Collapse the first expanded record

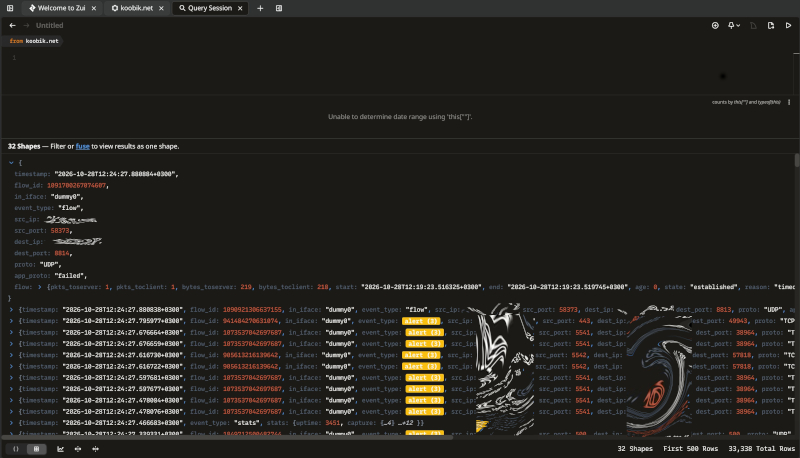click(x=11, y=163)
